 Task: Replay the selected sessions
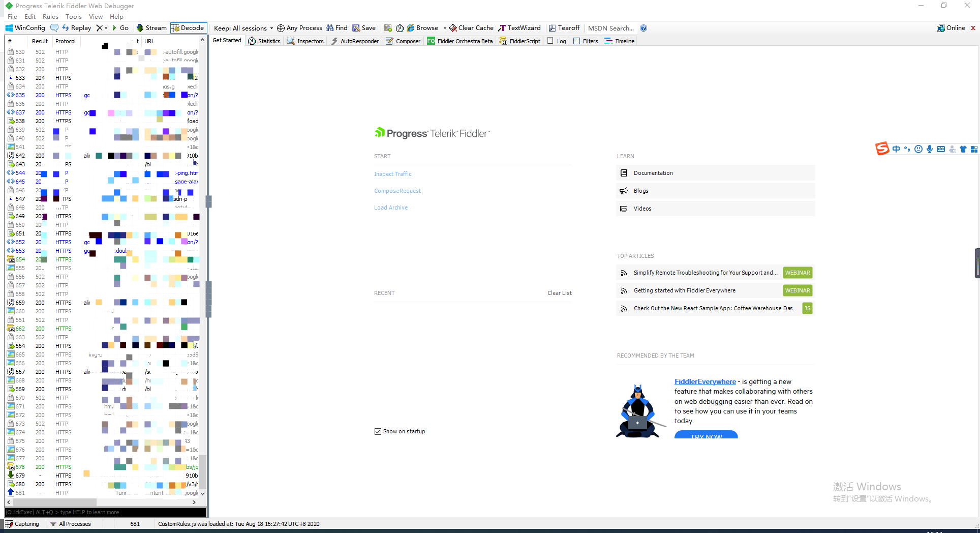pyautogui.click(x=76, y=28)
